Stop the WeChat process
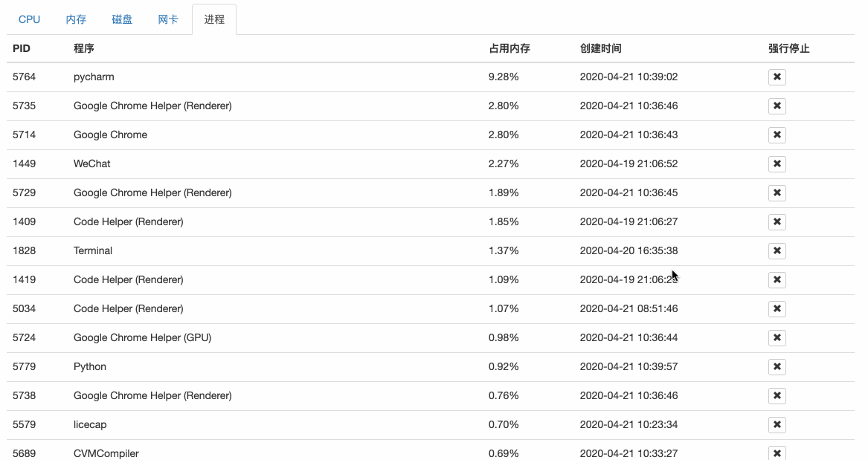 click(777, 164)
